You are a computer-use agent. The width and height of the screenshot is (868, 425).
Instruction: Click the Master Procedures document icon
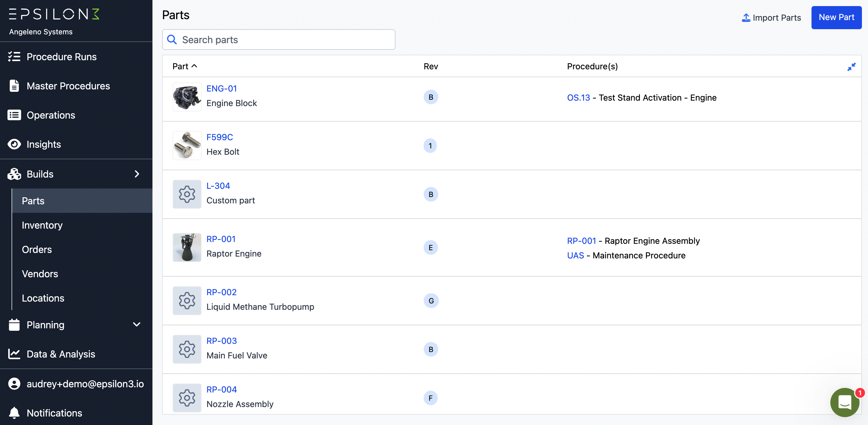pyautogui.click(x=14, y=86)
